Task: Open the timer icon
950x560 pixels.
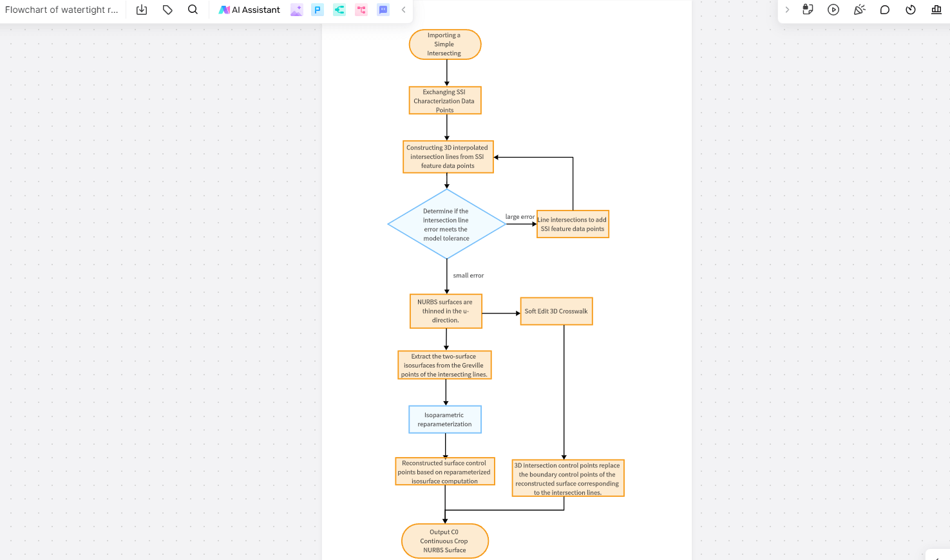Action: coord(911,10)
